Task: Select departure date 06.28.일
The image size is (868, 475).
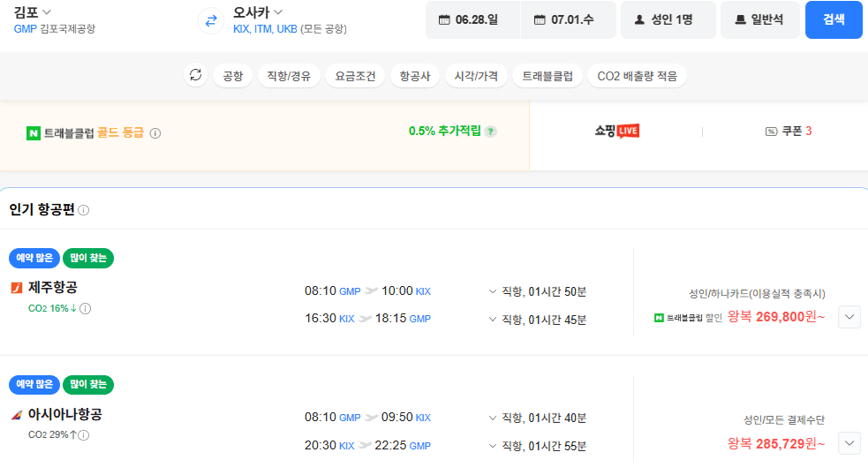Action: 472,20
